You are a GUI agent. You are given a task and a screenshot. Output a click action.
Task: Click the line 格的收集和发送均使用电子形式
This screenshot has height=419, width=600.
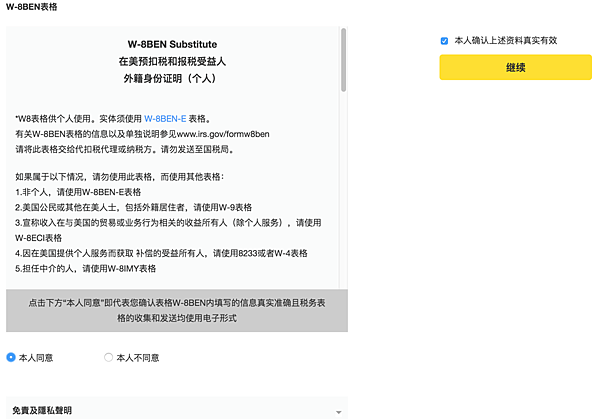[x=177, y=318]
